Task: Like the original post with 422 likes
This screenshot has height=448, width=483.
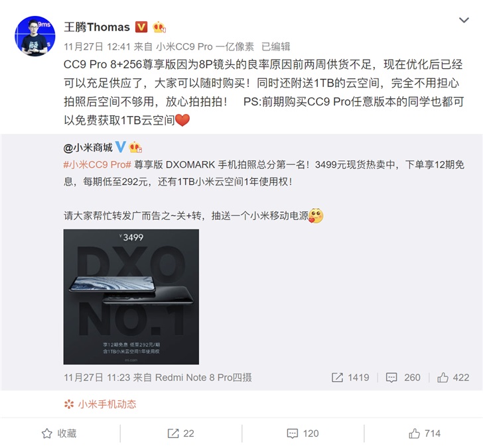Action: pos(453,377)
